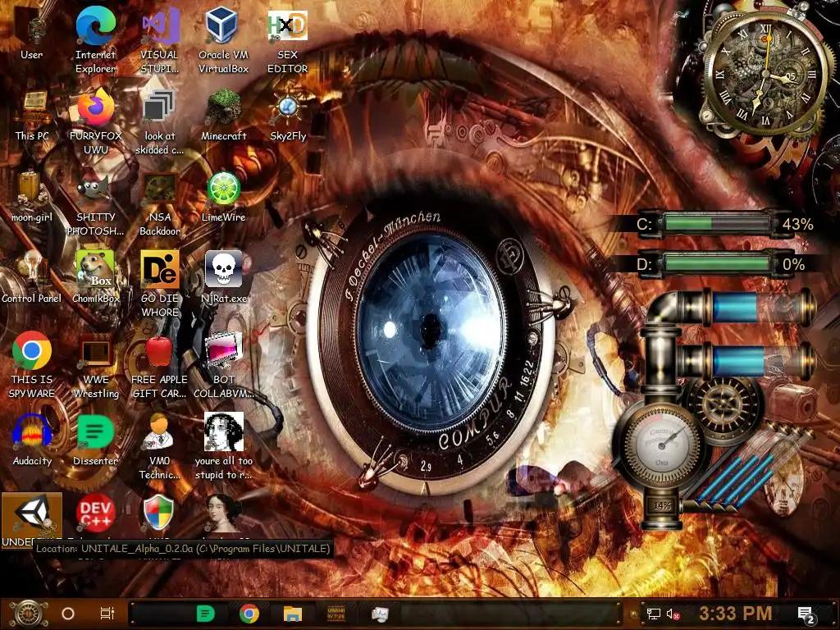The image size is (840, 630).
Task: Open the GIMP shortcut labeled SHITTY PHOTOSH...
Action: [96, 203]
